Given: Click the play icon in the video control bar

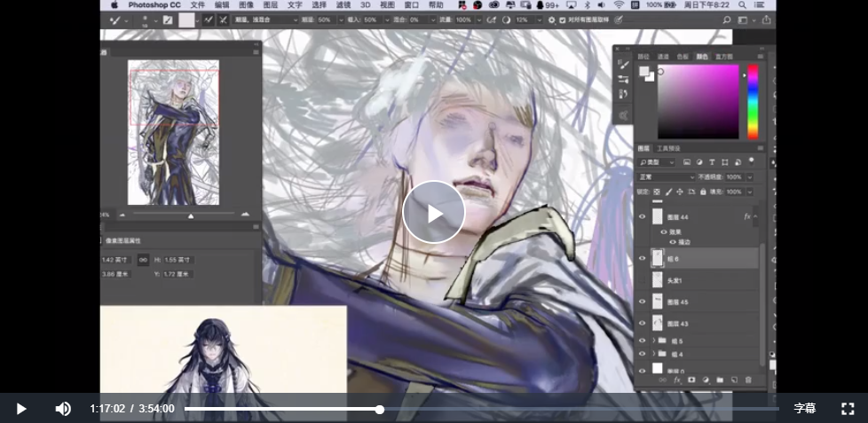Looking at the screenshot, I should click(21, 409).
